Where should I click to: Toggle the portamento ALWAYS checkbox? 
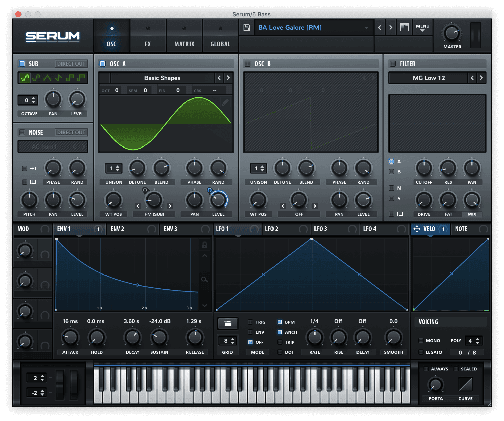[426, 369]
